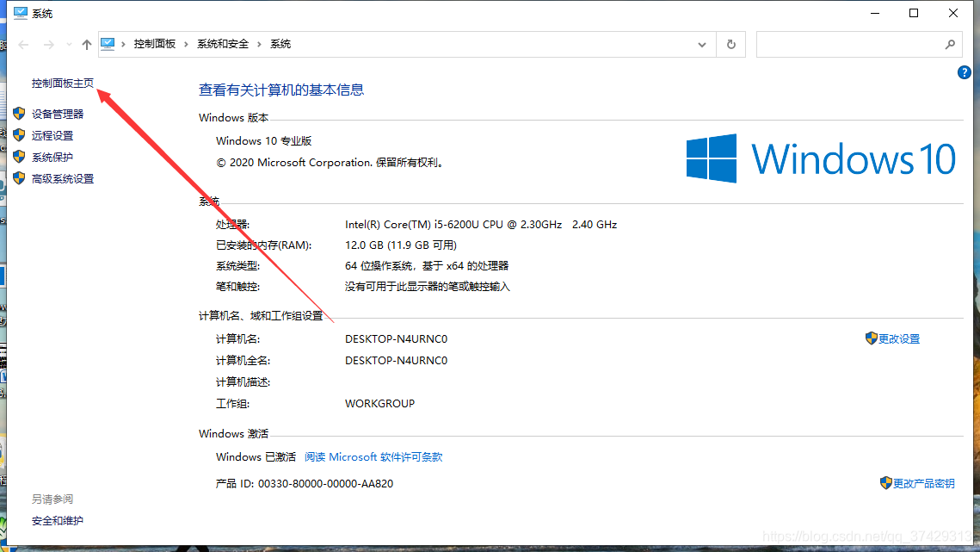
Task: Expand the chevron after 系统和安全 breadcrumb
Action: pyautogui.click(x=259, y=44)
